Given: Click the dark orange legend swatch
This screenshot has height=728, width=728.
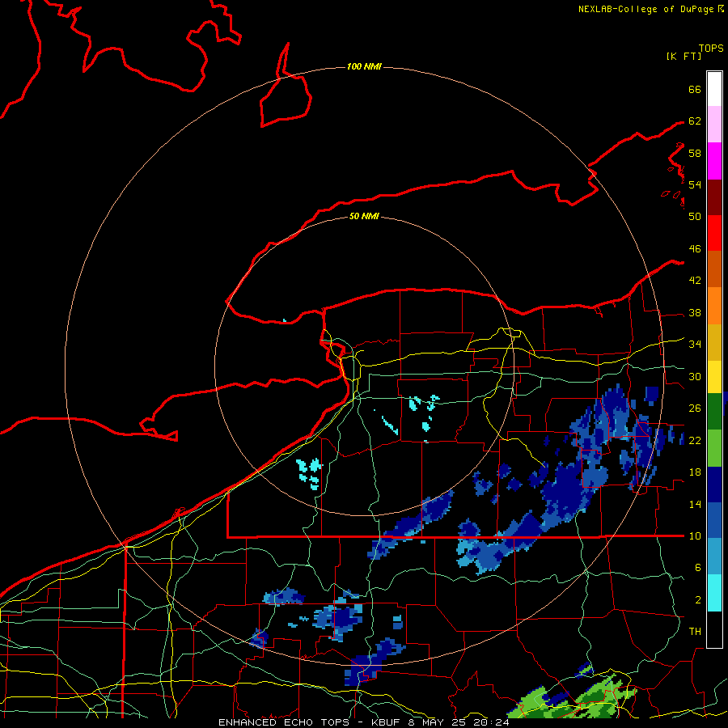Looking at the screenshot, I should (x=714, y=269).
